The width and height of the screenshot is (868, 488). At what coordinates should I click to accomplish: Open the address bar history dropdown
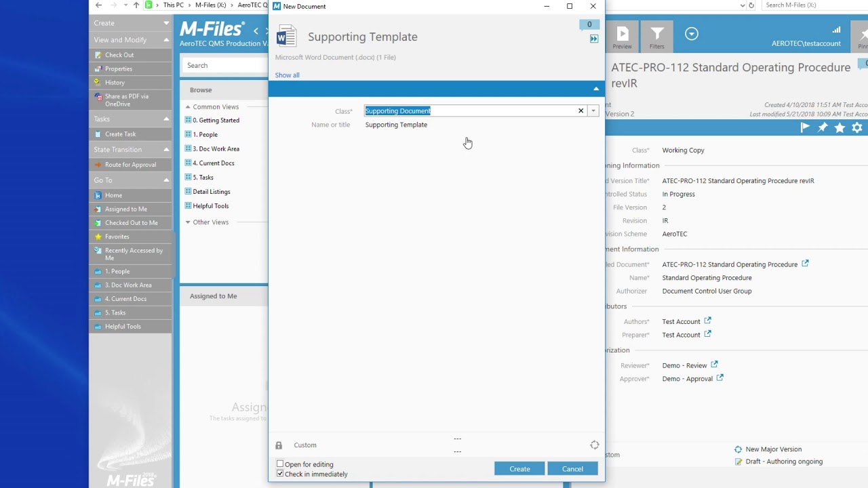743,5
